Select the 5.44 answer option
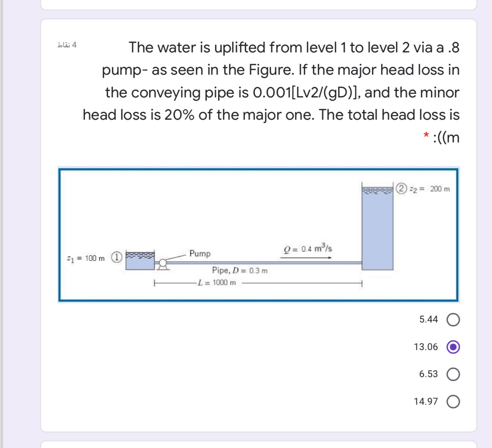Screen dimensions: 492x448 click(x=453, y=320)
